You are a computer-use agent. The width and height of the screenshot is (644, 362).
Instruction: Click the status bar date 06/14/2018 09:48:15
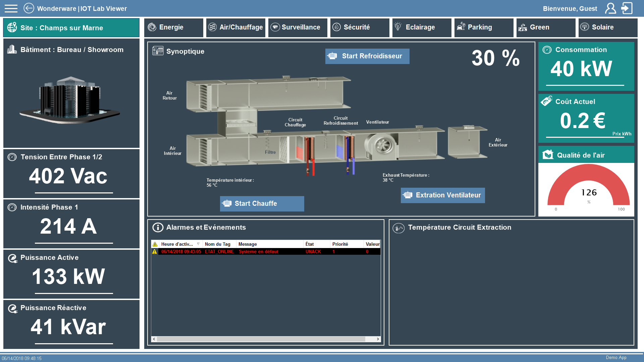(x=22, y=358)
